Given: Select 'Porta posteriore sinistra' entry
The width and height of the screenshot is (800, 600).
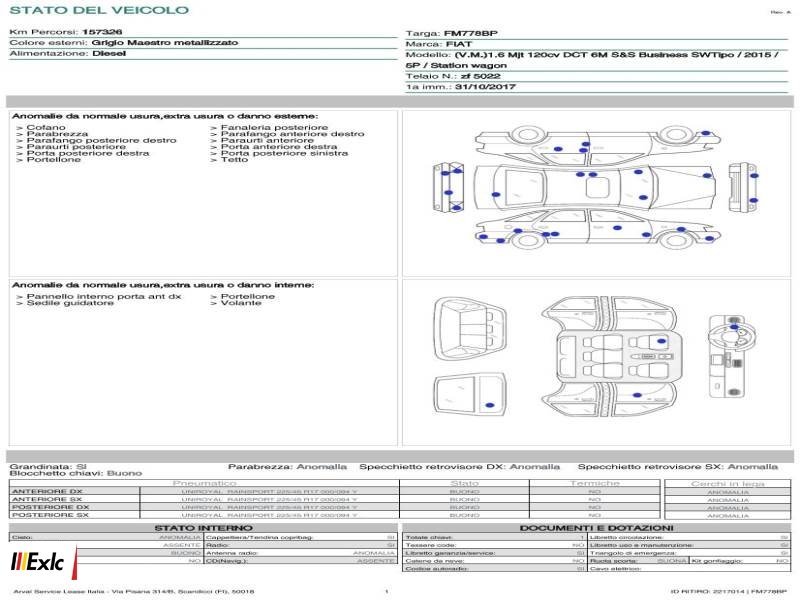Looking at the screenshot, I should (284, 153).
